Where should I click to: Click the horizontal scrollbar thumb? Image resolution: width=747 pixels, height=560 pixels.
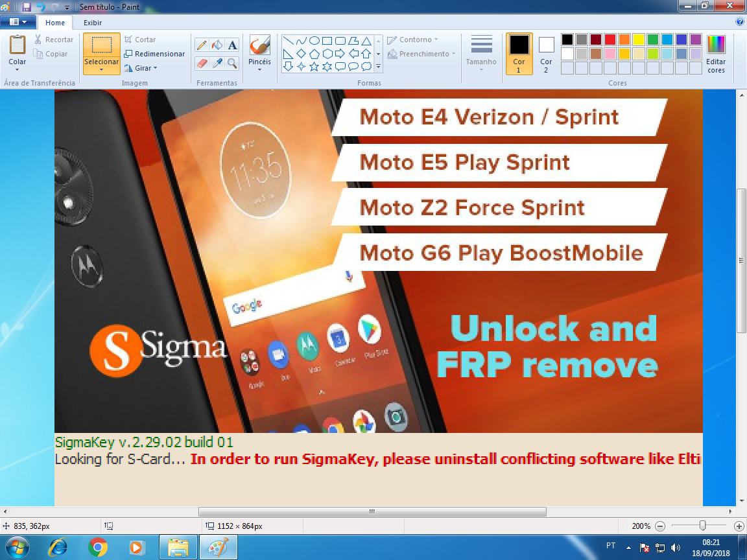(372, 511)
